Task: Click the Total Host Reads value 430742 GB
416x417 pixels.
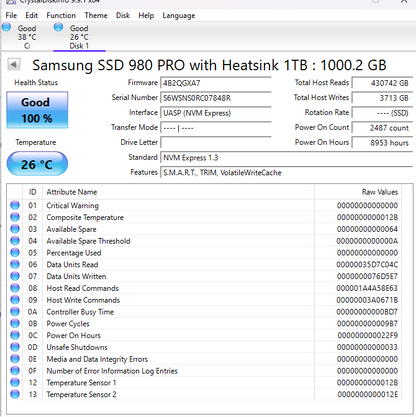Action: pyautogui.click(x=382, y=83)
